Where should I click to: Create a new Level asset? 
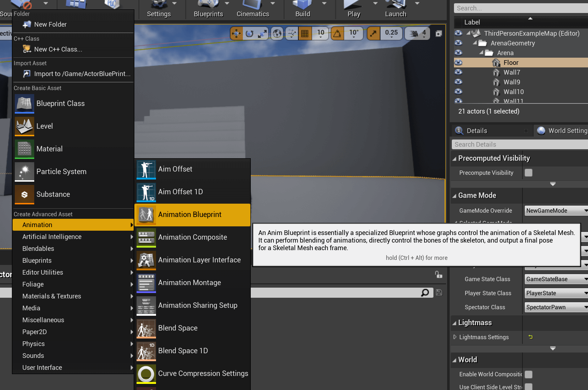[73, 126]
